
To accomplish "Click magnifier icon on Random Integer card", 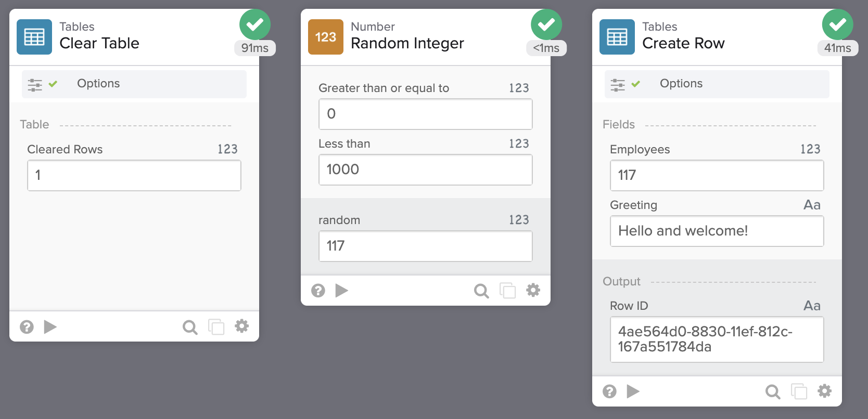I will pyautogui.click(x=481, y=291).
